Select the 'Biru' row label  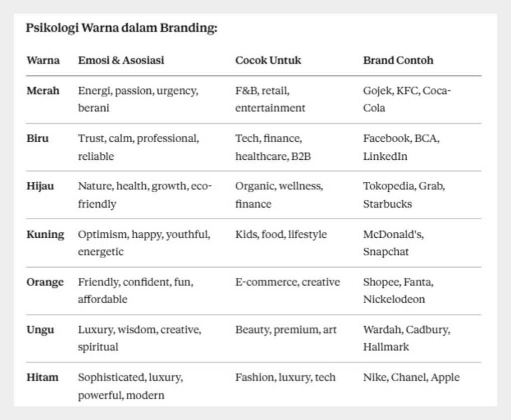(38, 138)
